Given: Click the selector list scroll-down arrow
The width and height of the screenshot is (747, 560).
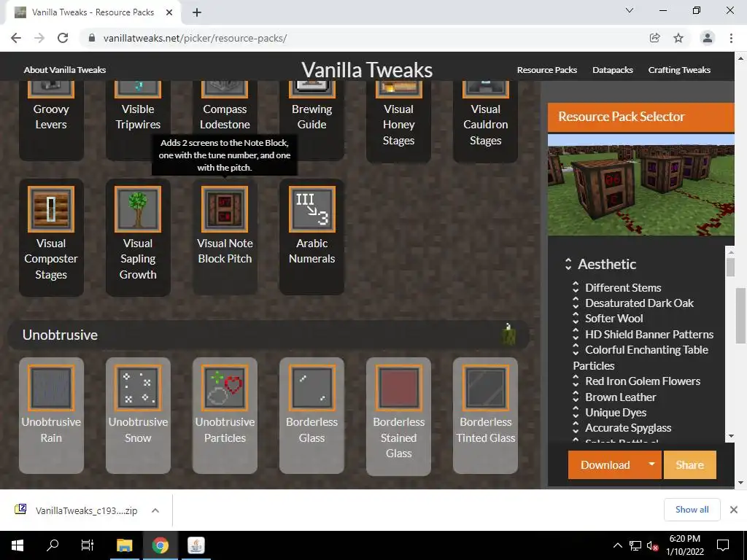Looking at the screenshot, I should pos(730,436).
